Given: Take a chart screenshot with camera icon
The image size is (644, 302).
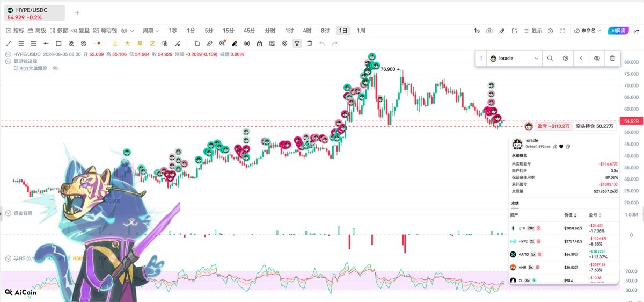Looking at the screenshot, I should click(489, 31).
